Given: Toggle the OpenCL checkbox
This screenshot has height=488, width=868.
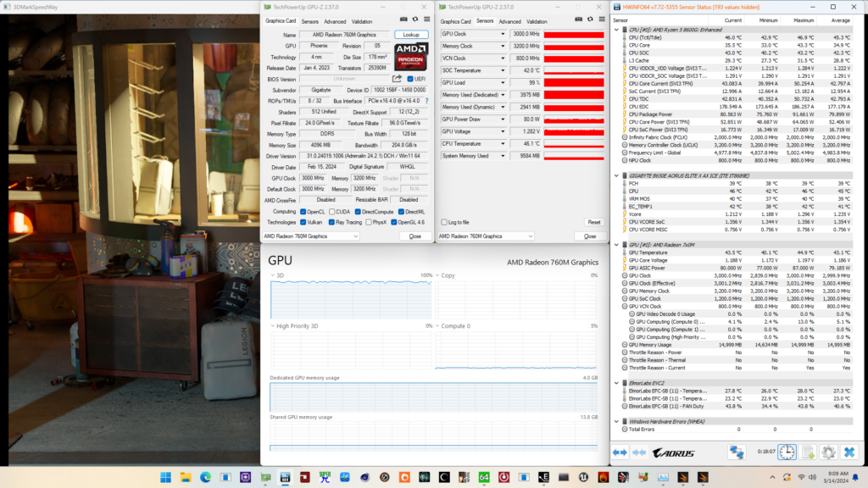Looking at the screenshot, I should tap(303, 212).
